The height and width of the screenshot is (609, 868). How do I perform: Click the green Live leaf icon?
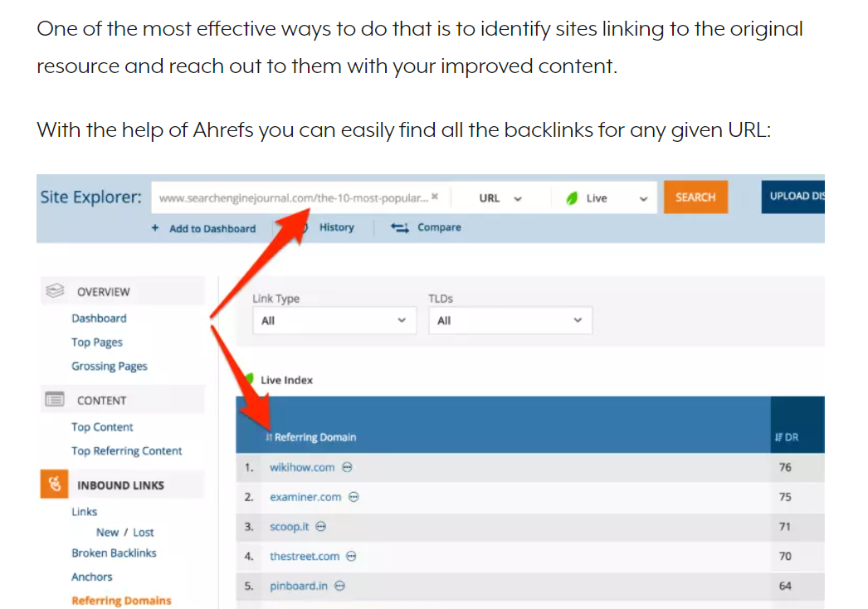coord(572,198)
